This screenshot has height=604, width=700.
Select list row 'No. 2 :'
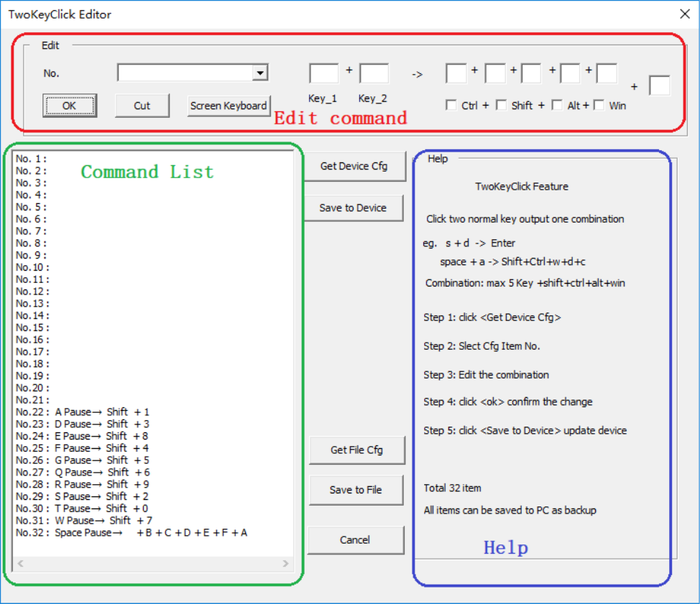tap(153, 171)
